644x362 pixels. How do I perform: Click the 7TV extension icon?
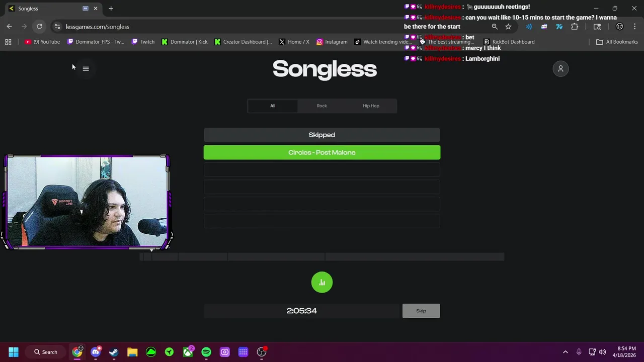pos(559,27)
